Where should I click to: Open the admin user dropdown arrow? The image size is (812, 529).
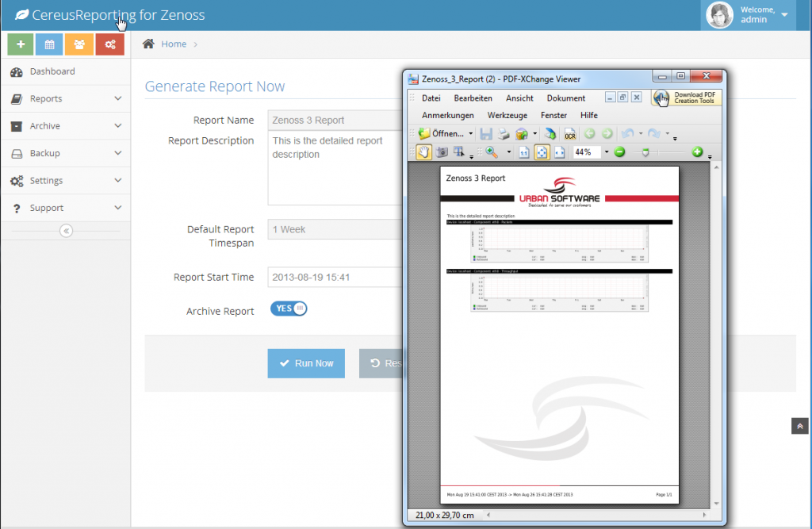pyautogui.click(x=784, y=14)
